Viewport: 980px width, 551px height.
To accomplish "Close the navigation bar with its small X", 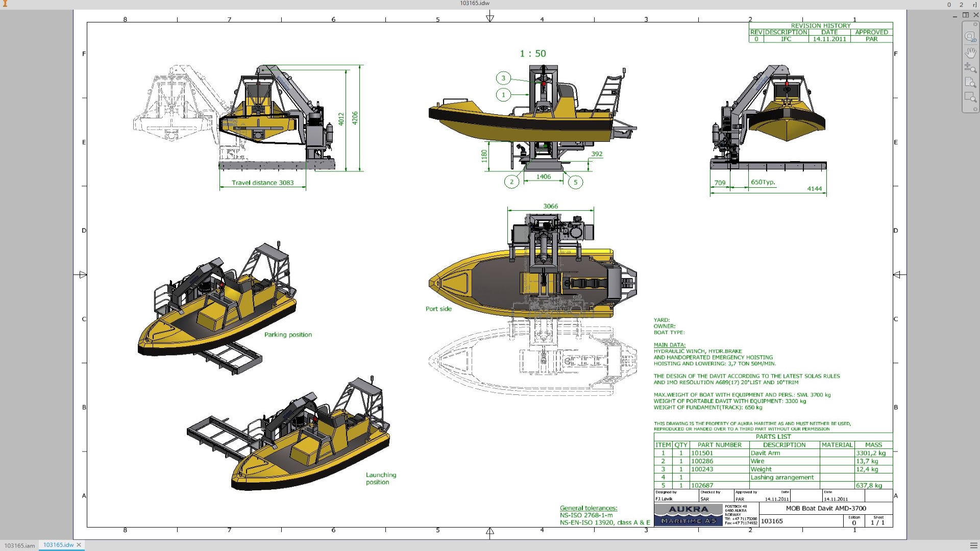I will (975, 24).
